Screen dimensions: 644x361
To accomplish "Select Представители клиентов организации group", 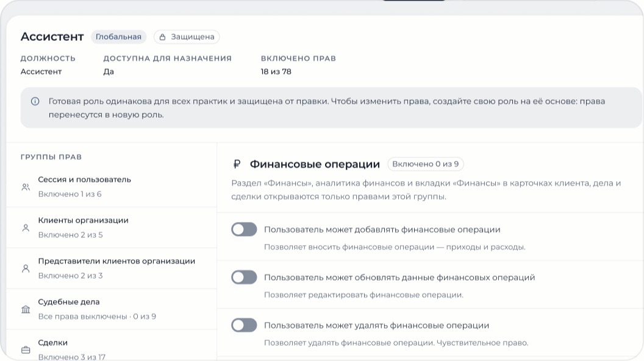I will [x=112, y=268].
